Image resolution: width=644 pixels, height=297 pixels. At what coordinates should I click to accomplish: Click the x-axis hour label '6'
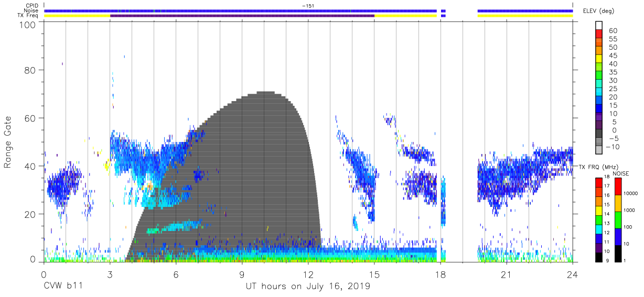click(x=176, y=274)
